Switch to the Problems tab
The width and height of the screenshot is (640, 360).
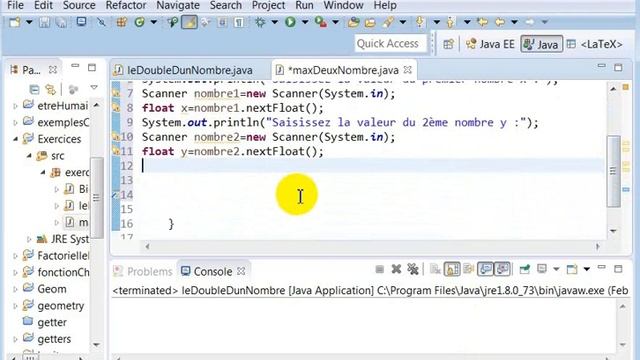143,271
